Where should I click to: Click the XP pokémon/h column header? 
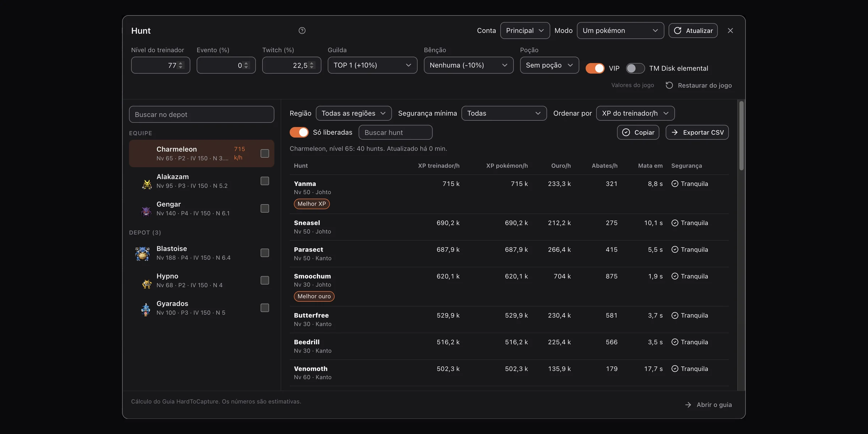tap(507, 166)
